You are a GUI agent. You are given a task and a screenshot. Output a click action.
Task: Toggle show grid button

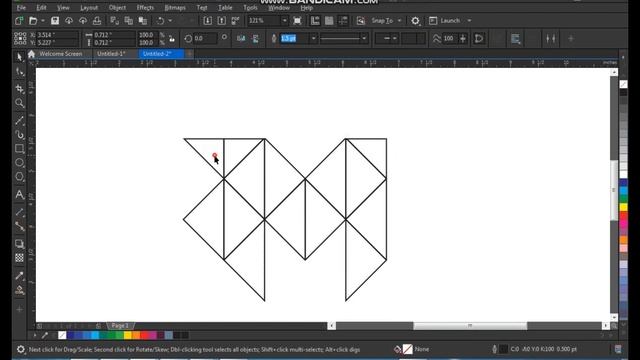[x=329, y=20]
